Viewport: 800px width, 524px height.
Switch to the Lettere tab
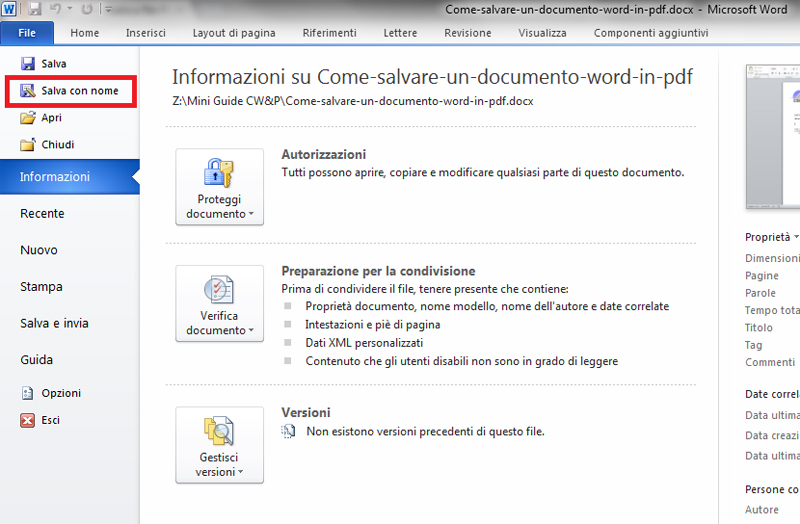[x=400, y=33]
